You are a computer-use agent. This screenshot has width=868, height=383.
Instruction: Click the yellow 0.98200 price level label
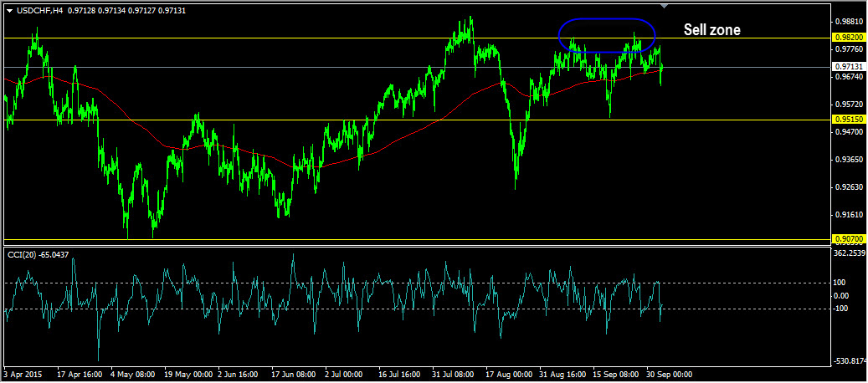849,38
